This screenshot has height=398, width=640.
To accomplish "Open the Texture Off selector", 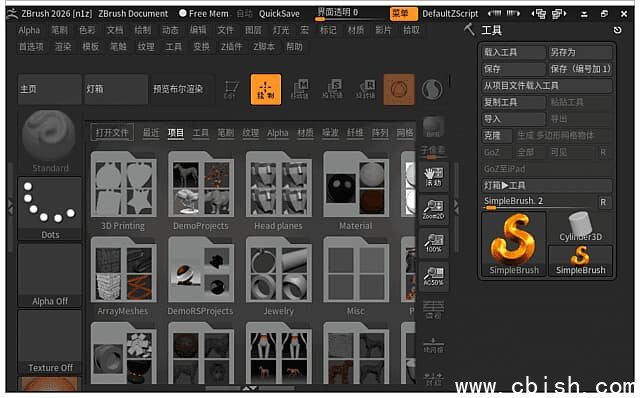I will (x=49, y=341).
